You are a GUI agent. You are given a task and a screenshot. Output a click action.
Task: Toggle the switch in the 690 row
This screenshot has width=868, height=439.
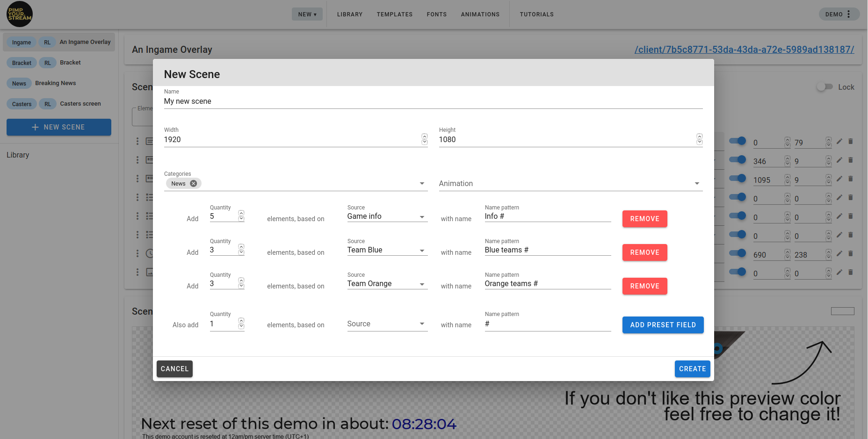click(738, 253)
